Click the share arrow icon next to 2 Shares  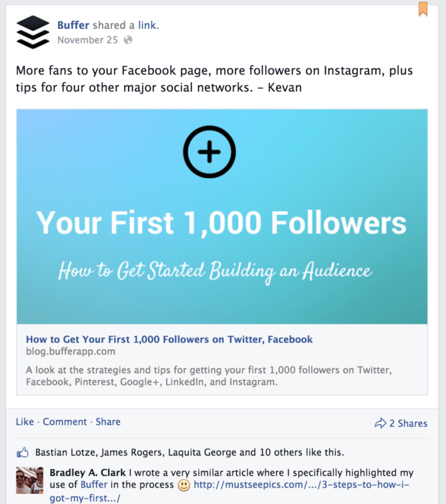[x=381, y=422]
